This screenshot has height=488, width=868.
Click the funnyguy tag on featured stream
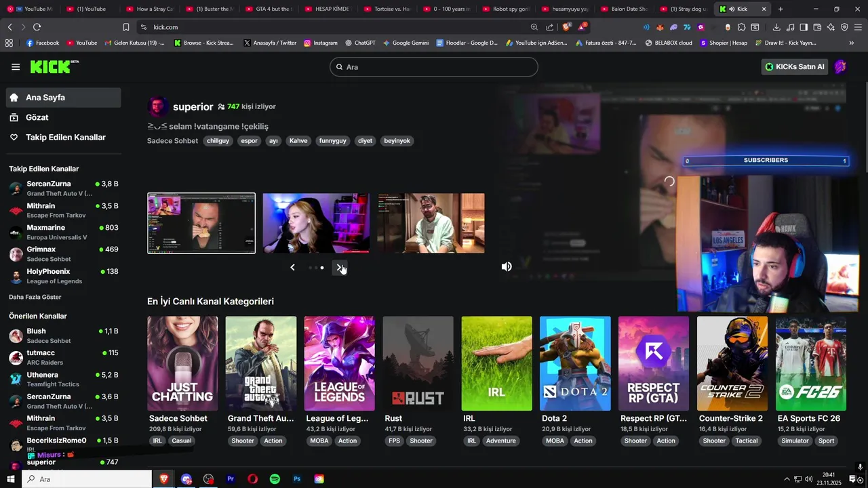pos(333,141)
